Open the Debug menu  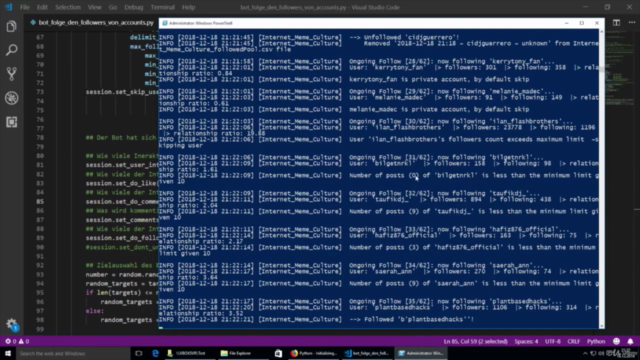pyautogui.click(x=133, y=7)
